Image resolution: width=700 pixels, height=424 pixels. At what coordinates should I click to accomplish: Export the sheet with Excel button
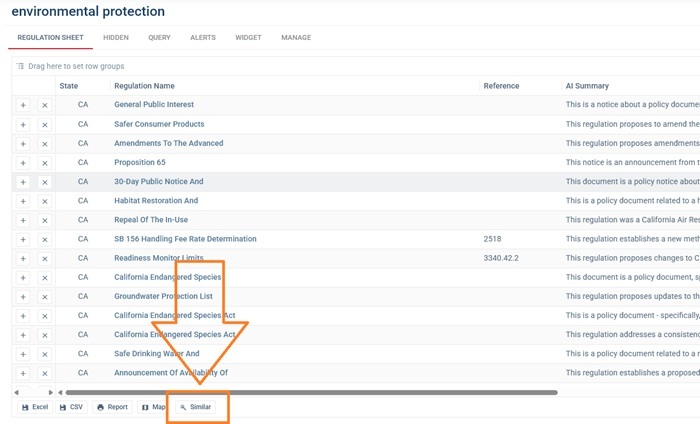[34, 407]
